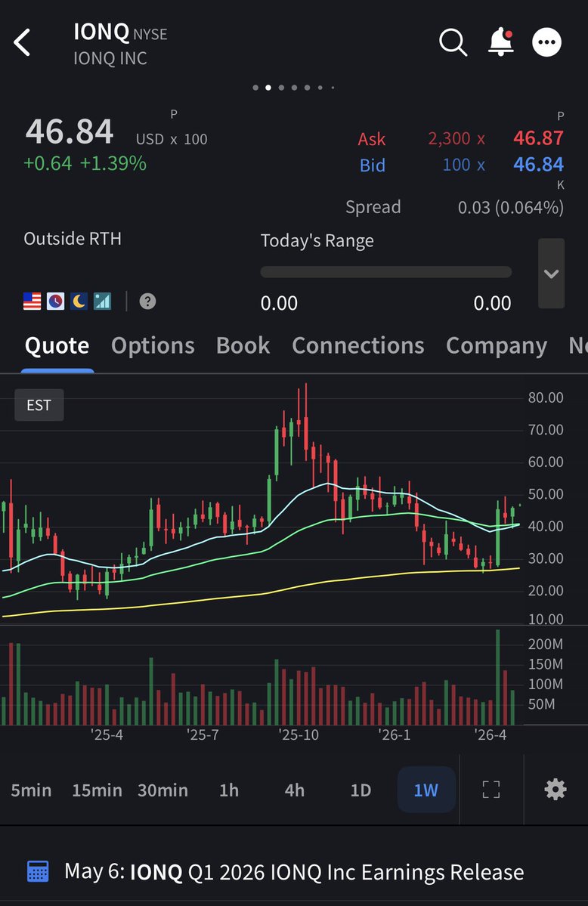Select the 1D chart interval
Screen dimensions: 588x906
click(x=361, y=790)
